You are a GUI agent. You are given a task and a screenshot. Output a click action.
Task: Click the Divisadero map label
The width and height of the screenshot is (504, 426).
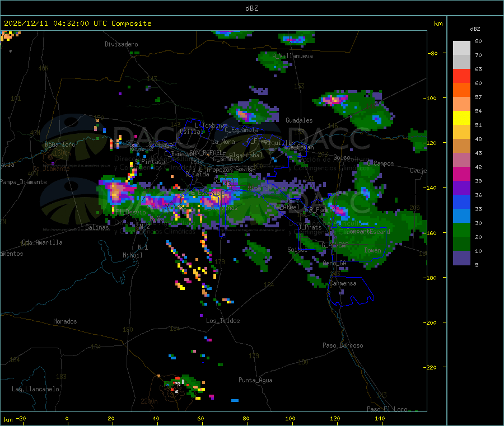click(121, 44)
